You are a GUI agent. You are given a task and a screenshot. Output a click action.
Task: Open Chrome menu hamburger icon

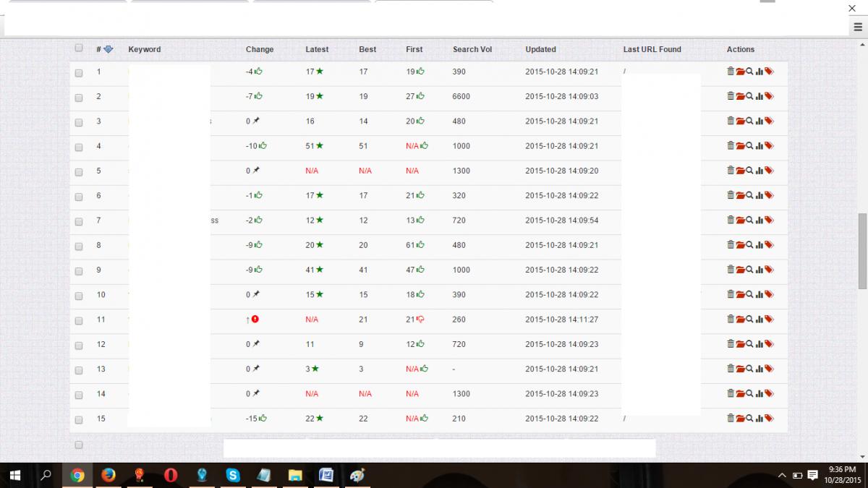tap(858, 27)
